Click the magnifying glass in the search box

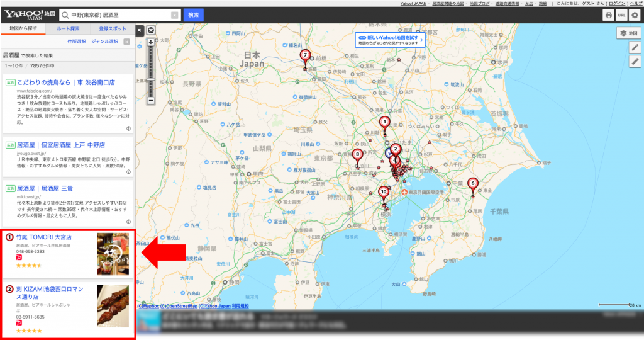click(65, 15)
